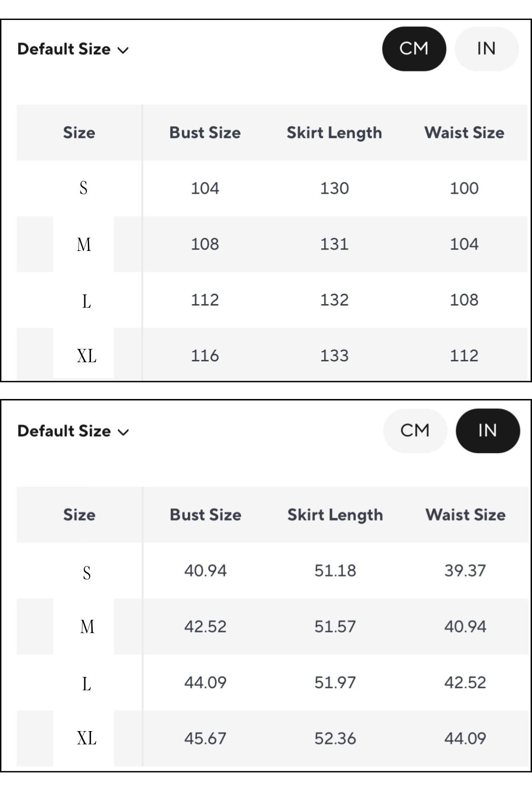Click the selected black CM unit toggle

414,49
